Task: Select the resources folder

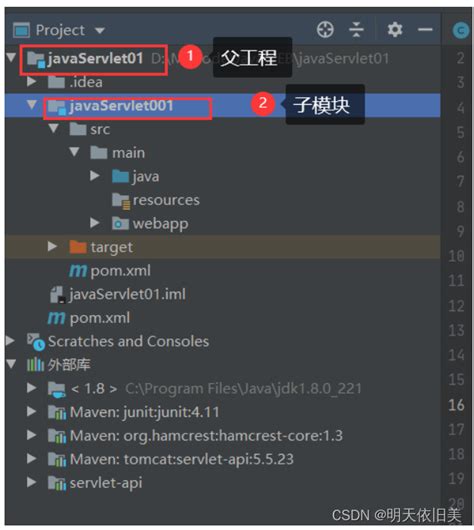Action: coord(156,200)
